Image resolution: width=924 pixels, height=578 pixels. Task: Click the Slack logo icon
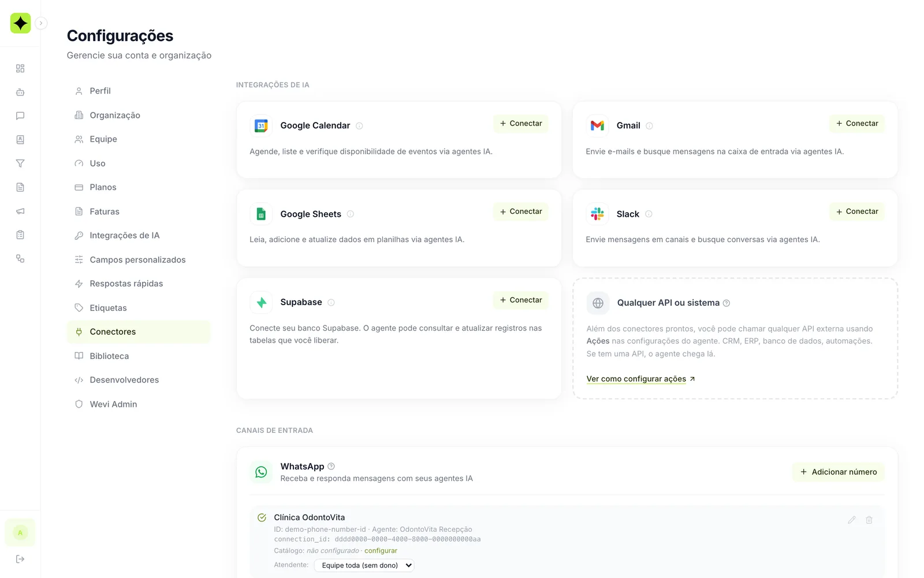597,214
